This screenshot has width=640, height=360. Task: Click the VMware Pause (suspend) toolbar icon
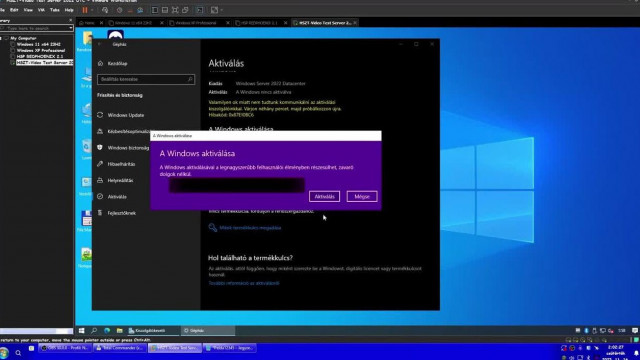click(85, 10)
